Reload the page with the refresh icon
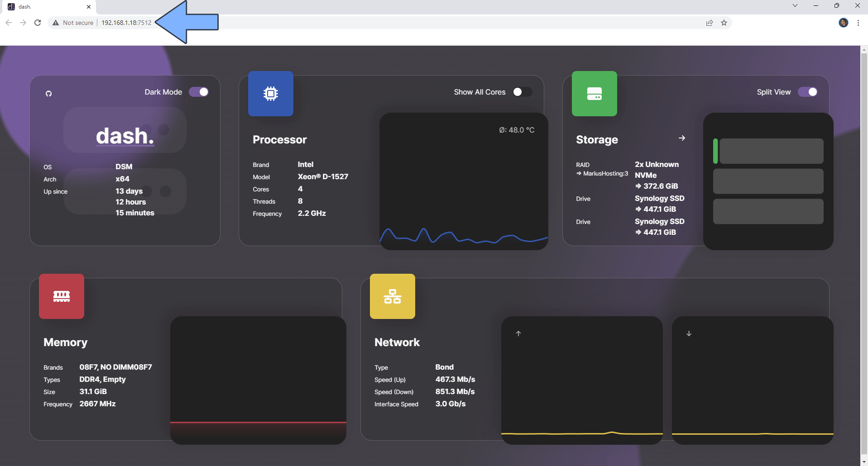 [38, 23]
